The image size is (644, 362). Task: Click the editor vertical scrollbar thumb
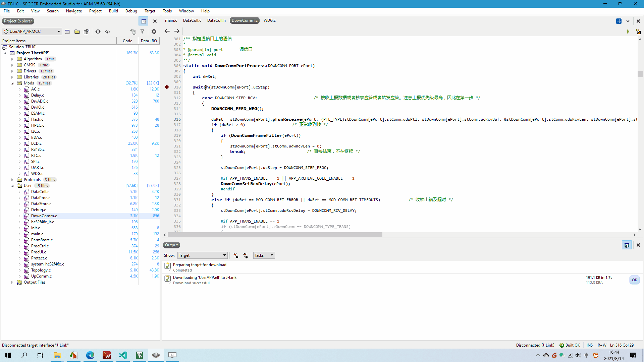click(x=640, y=74)
